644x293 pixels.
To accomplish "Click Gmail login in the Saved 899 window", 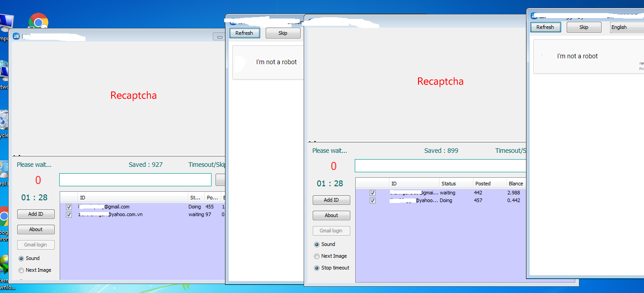I will pyautogui.click(x=331, y=231).
